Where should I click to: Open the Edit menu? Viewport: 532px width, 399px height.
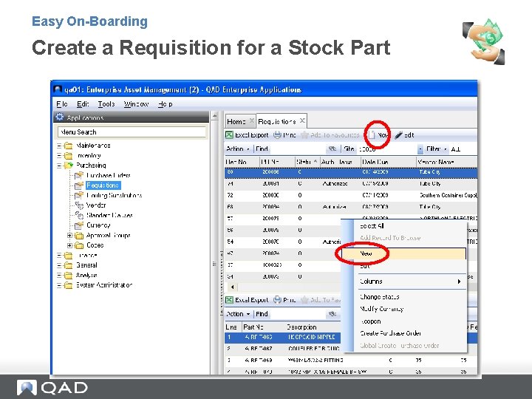(83, 104)
